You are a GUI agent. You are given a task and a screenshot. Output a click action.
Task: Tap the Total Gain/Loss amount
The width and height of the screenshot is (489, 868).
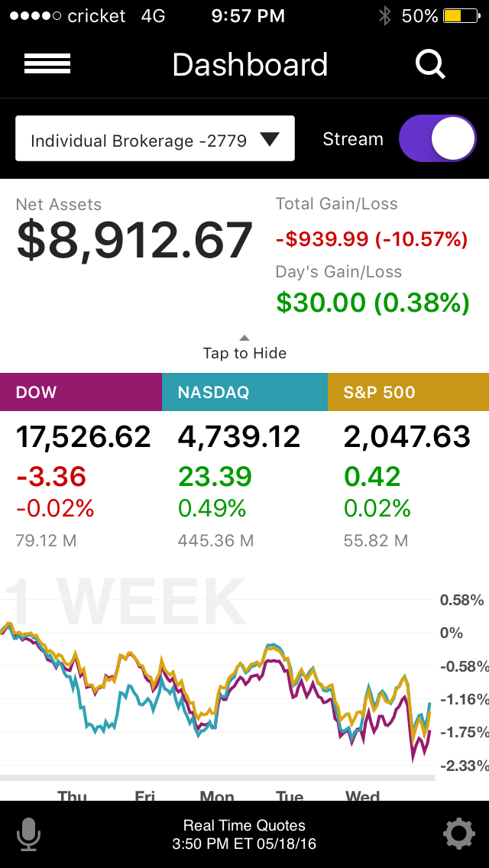coord(371,239)
